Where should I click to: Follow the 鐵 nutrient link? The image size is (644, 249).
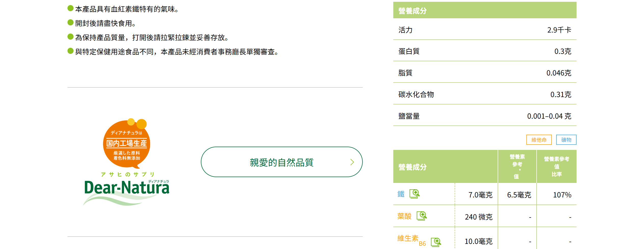coord(401,194)
